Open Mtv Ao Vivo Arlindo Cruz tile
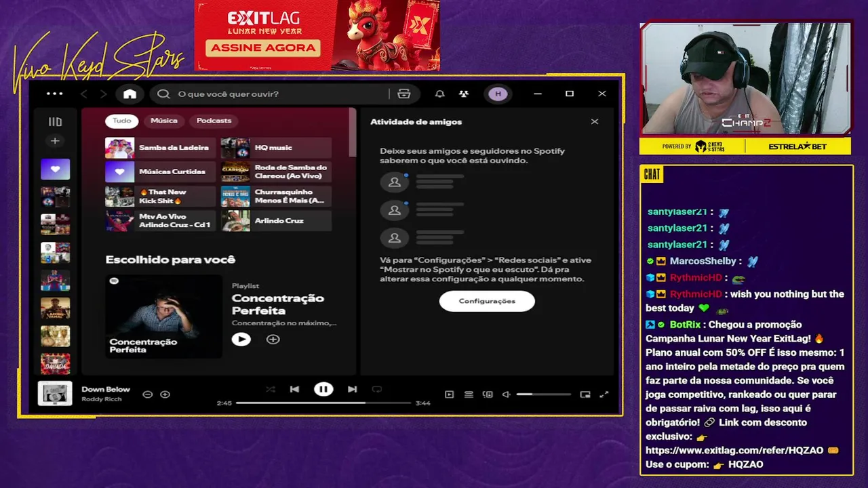The image size is (868, 488). point(161,220)
